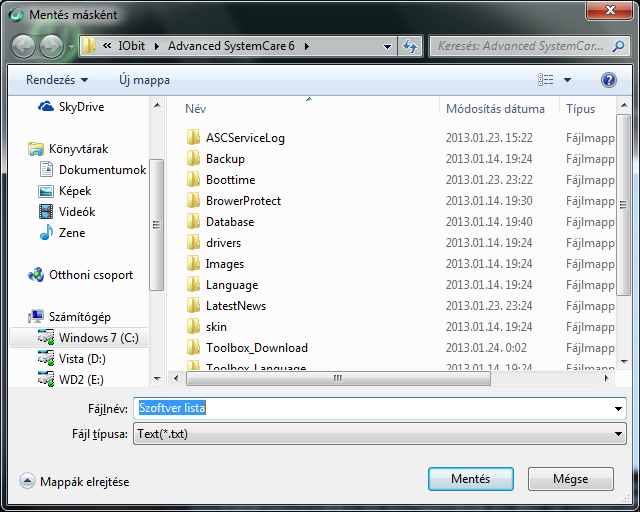This screenshot has width=640, height=512.
Task: Click the Advanced SystemCare 6 breadcrumb
Action: pyautogui.click(x=231, y=46)
